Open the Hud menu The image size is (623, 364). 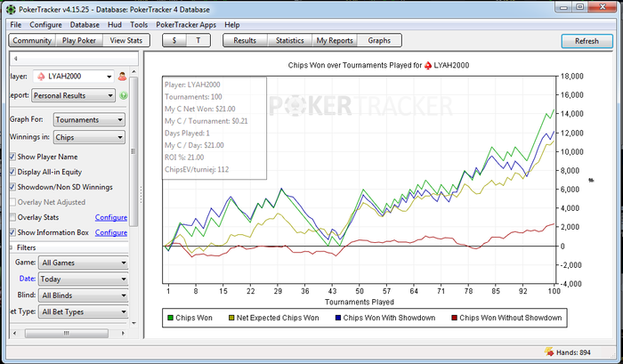point(113,25)
